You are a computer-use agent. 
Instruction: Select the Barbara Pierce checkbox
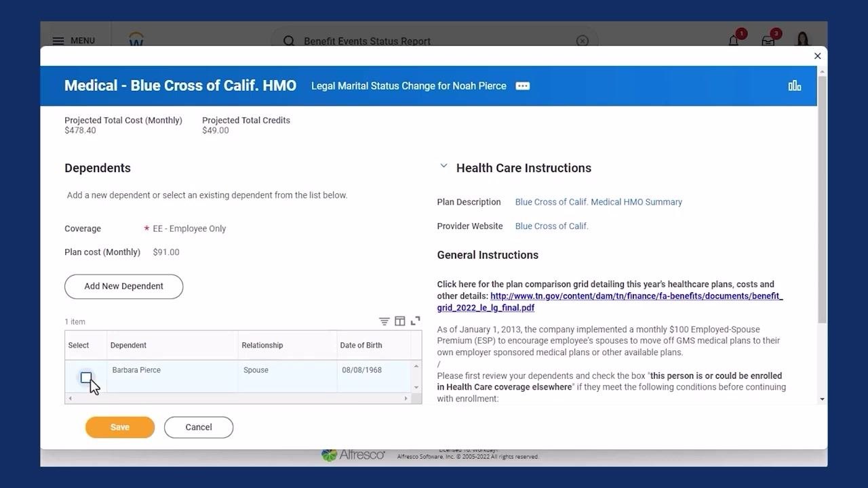[86, 378]
